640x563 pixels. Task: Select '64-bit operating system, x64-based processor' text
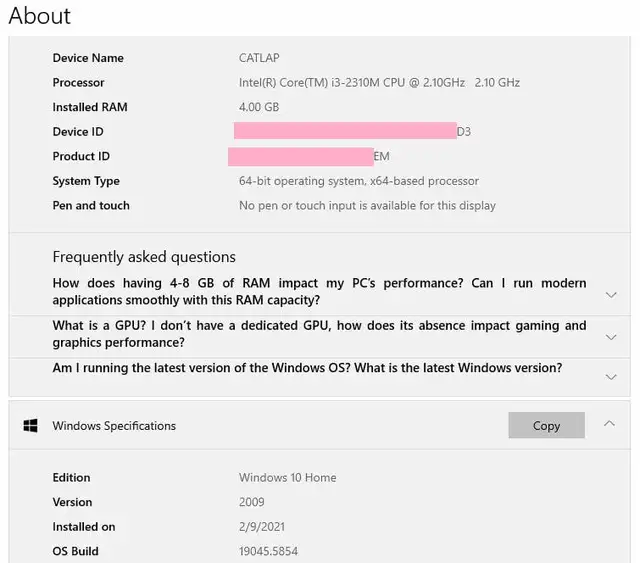359,181
